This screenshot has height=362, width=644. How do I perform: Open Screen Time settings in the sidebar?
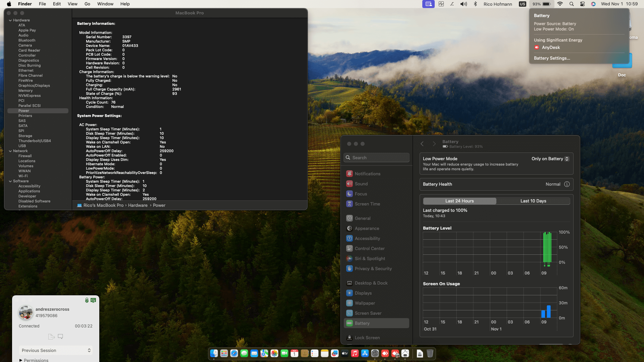coord(376,204)
